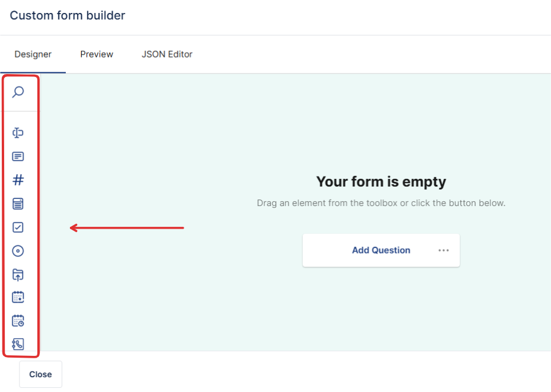
Task: Click the toolbox search magnifier icon
Action: [x=18, y=92]
